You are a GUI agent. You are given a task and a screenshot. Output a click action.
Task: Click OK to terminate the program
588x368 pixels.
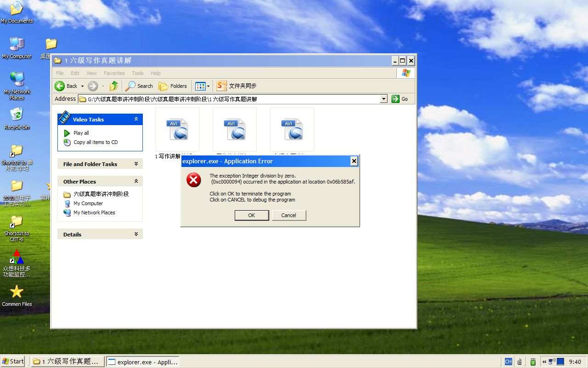click(252, 215)
